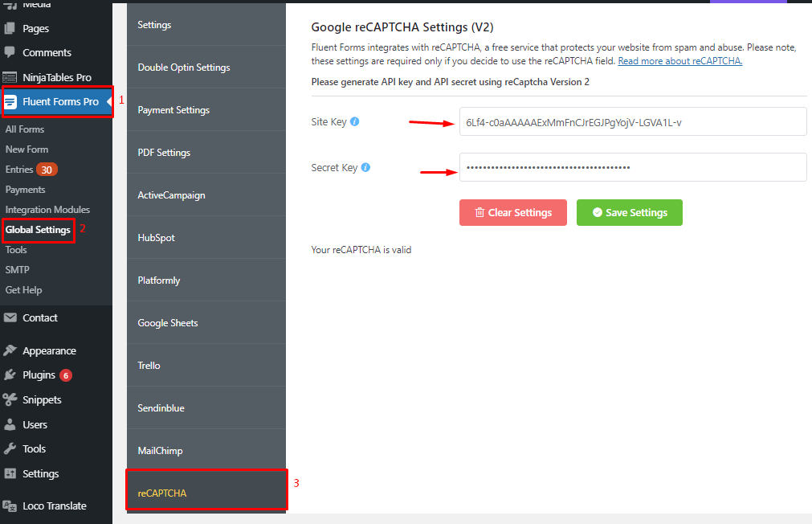This screenshot has width=812, height=524.
Task: Click the Appearance paintbrush icon
Action: click(10, 350)
